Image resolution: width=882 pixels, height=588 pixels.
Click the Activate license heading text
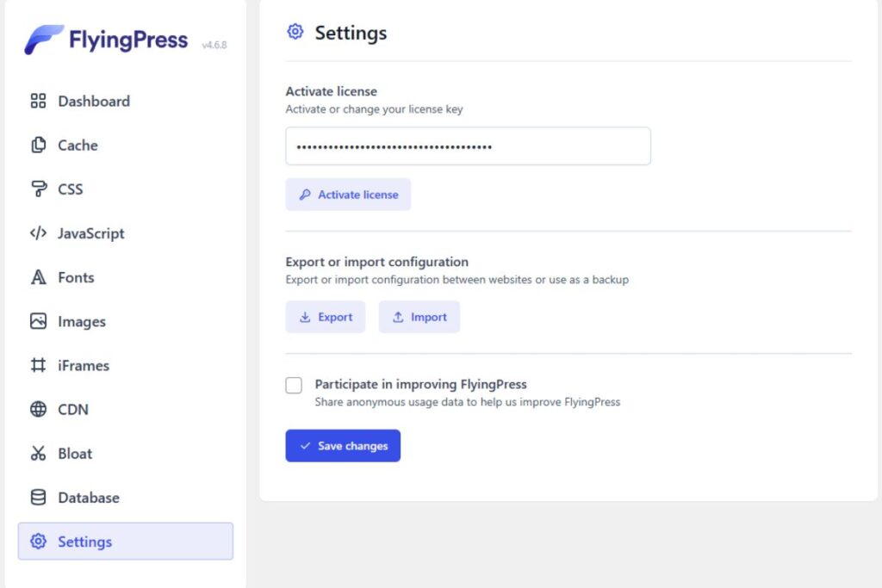[x=332, y=91]
